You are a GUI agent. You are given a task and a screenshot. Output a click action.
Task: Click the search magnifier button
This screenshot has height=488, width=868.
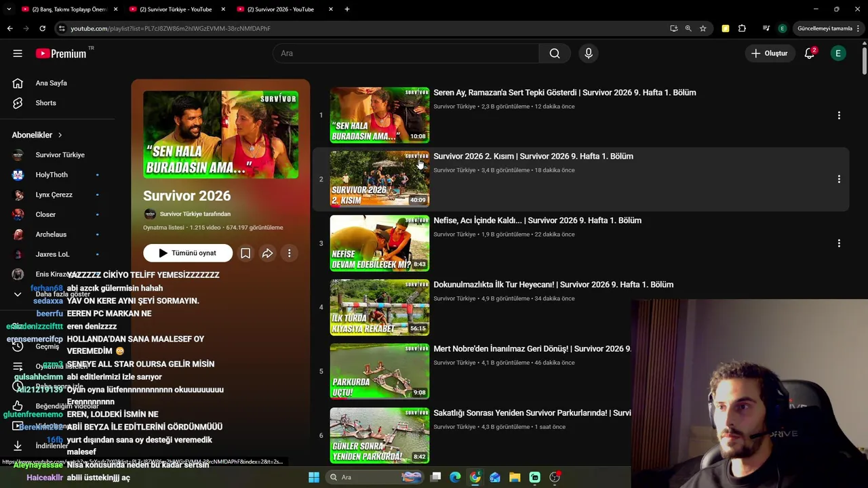coord(555,54)
